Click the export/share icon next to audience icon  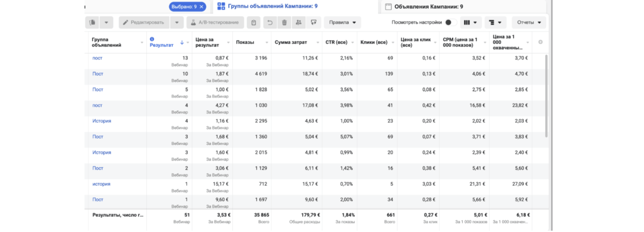tap(314, 23)
